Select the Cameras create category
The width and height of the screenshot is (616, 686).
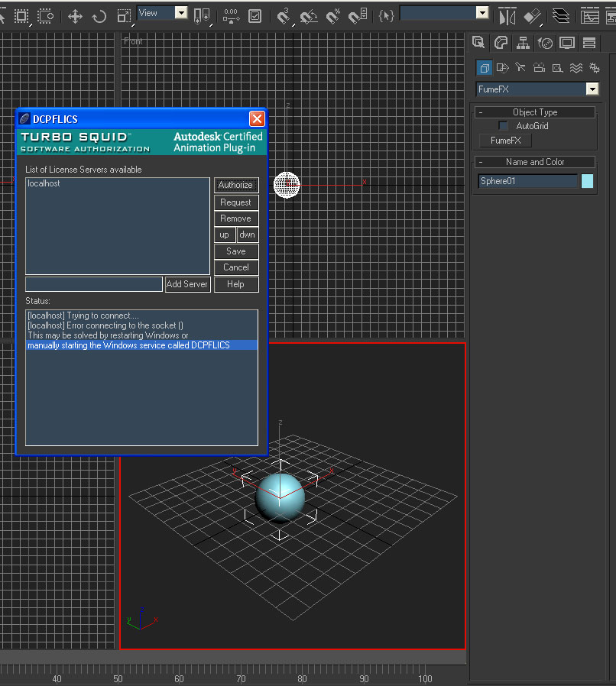coord(539,68)
